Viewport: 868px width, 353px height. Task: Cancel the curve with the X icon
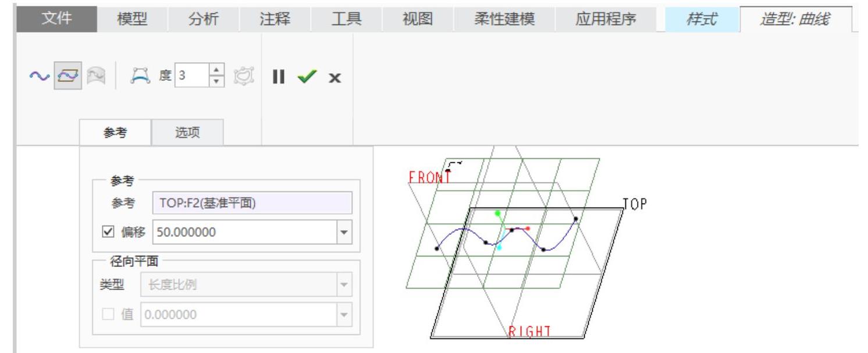(x=335, y=77)
